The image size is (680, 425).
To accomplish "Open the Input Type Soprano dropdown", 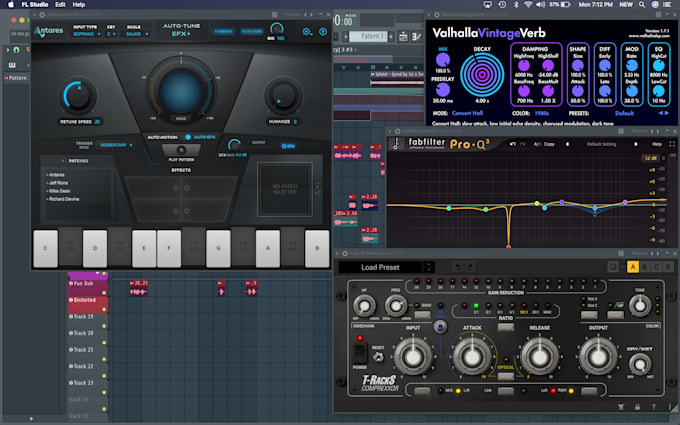I will [x=87, y=34].
